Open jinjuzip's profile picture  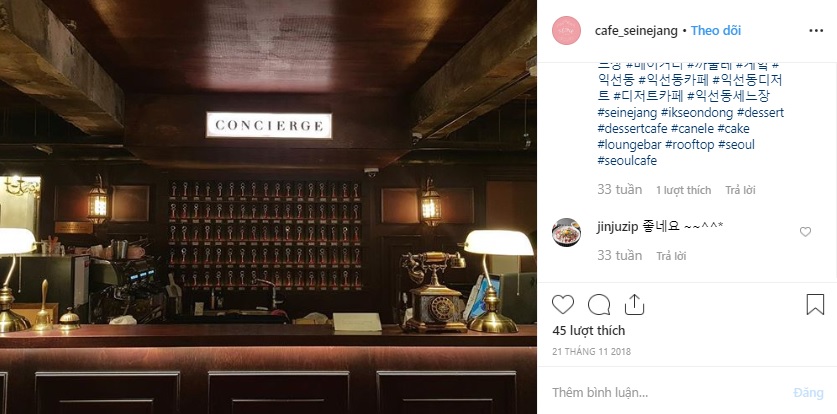pos(566,232)
